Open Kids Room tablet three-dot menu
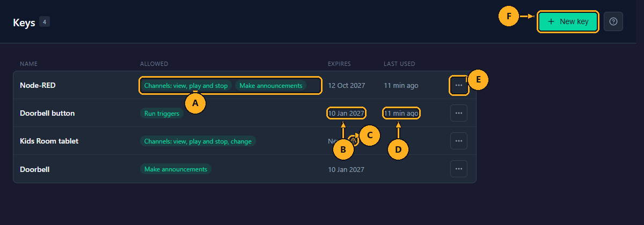 458,141
